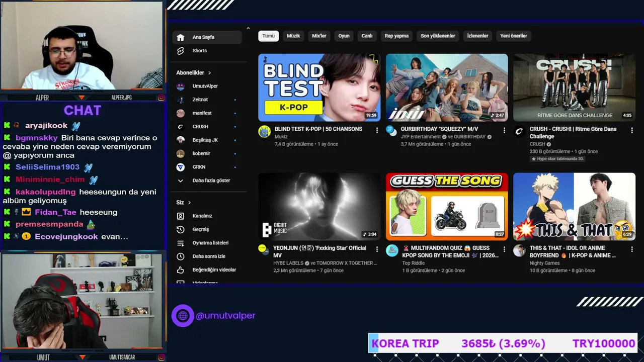Click chat username "kakaolupuding"
644x362 pixels.
[x=46, y=192]
